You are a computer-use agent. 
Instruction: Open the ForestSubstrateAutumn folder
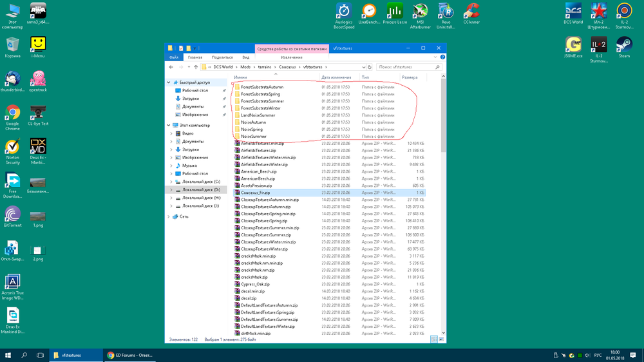tap(261, 87)
